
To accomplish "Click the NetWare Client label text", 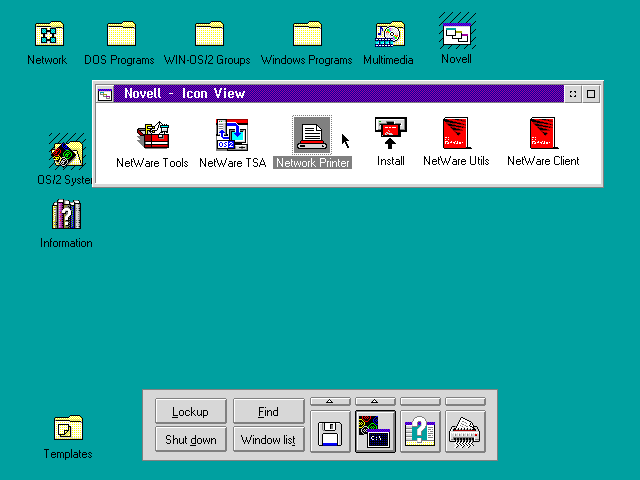I will [x=543, y=161].
